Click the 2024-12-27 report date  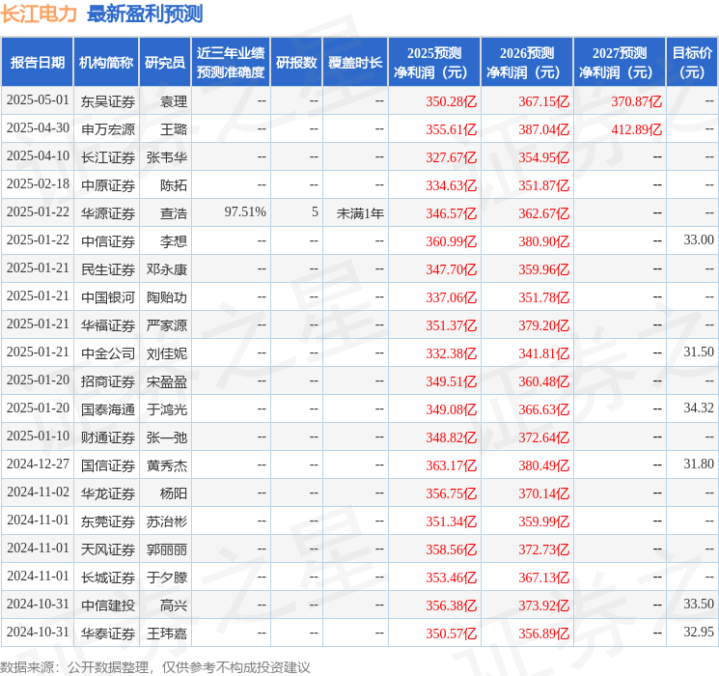pos(38,464)
